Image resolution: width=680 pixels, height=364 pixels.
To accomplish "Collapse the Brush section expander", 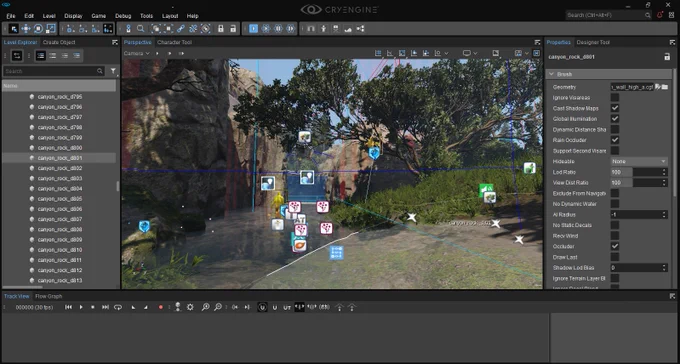I will coord(552,74).
